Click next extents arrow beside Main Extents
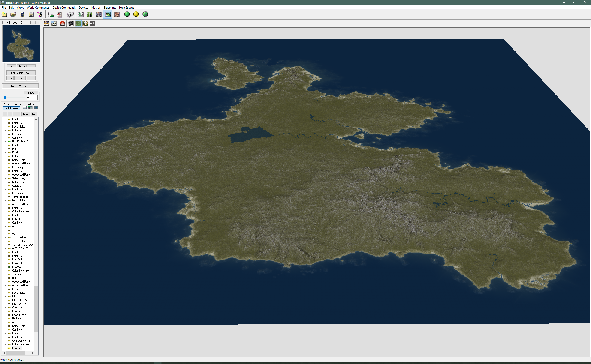The image size is (591, 364). click(37, 22)
